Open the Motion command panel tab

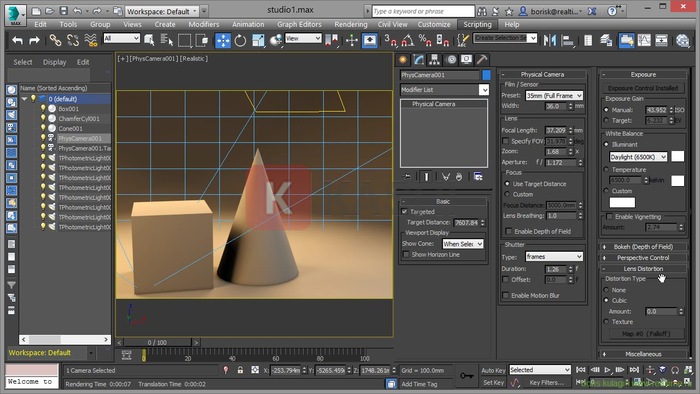[x=451, y=60]
